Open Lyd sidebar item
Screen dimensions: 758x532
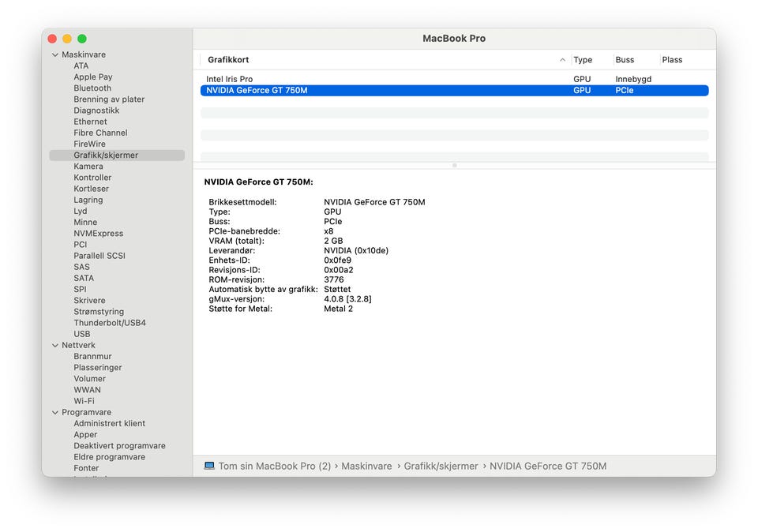point(81,212)
